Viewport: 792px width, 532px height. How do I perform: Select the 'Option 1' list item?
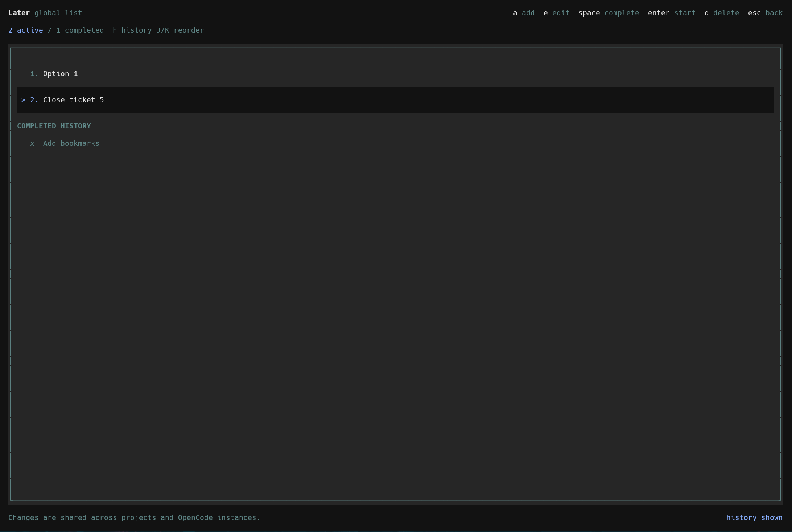click(395, 74)
